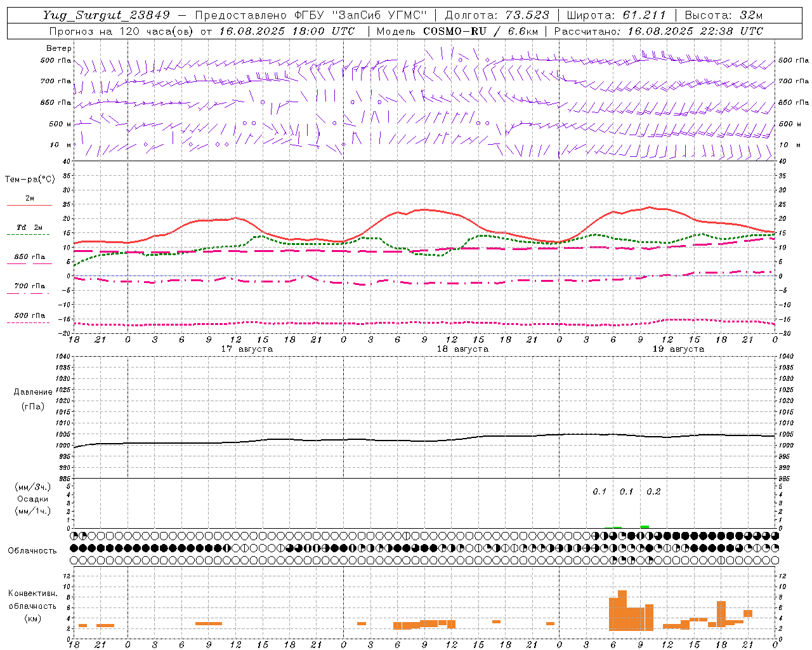812x650 pixels.
Task: Click the 500 м wind level label on right axis
Action: [x=789, y=124]
